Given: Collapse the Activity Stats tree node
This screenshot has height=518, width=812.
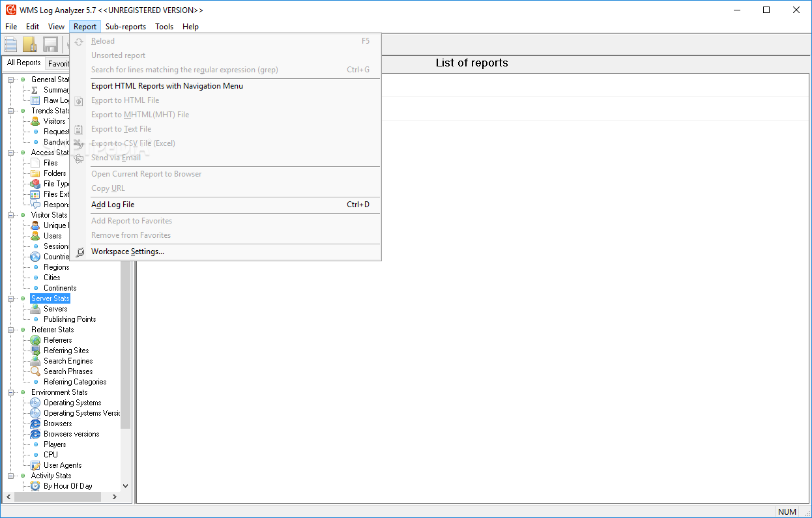Looking at the screenshot, I should point(11,476).
